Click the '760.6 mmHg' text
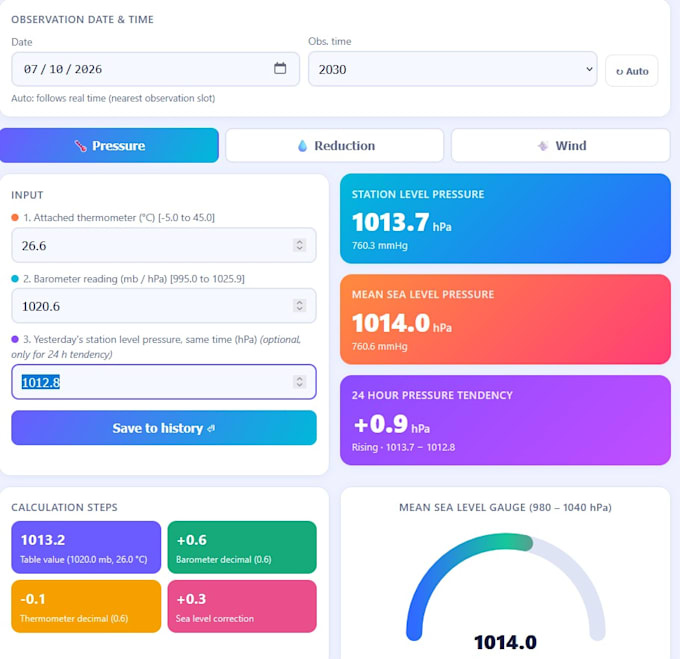 [379, 346]
